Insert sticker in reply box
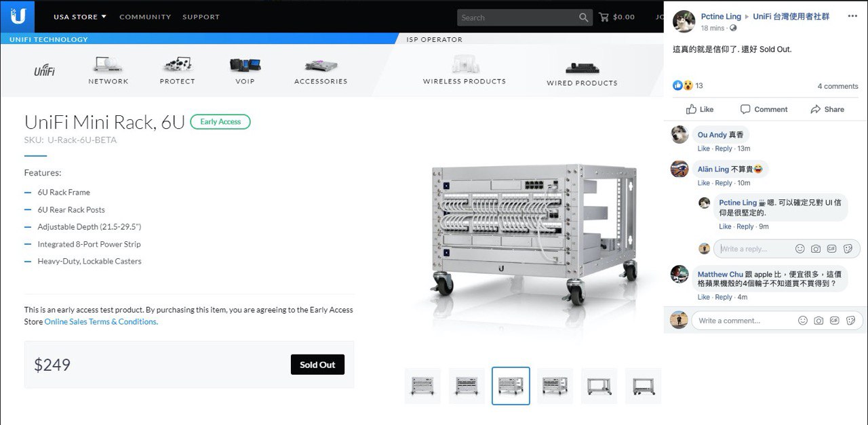 tap(848, 249)
